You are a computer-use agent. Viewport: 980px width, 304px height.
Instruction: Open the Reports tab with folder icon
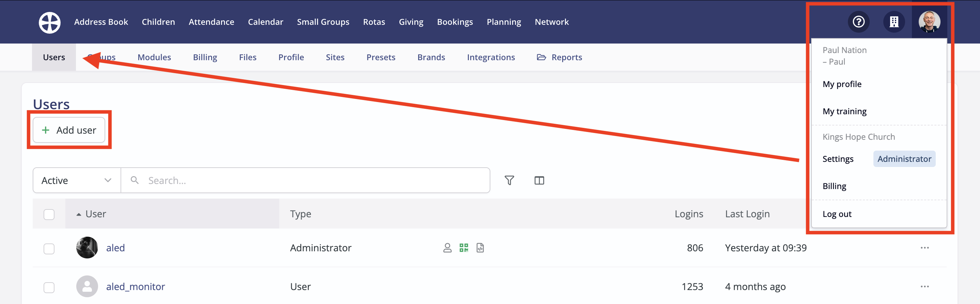(x=559, y=57)
